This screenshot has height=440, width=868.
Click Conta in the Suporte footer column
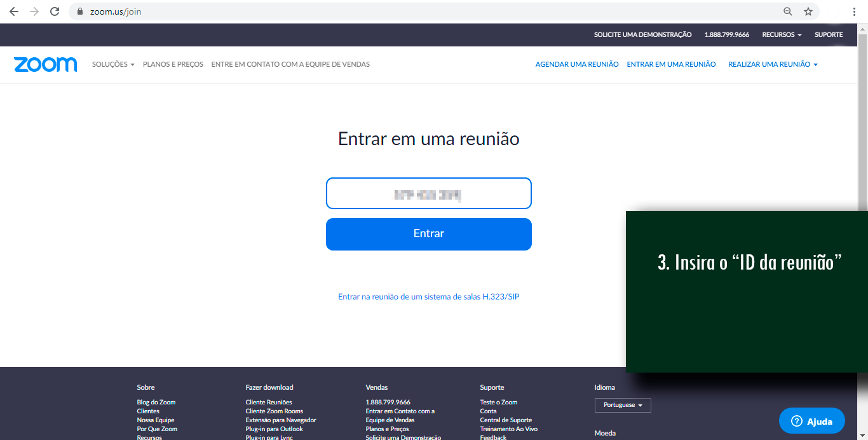(489, 411)
